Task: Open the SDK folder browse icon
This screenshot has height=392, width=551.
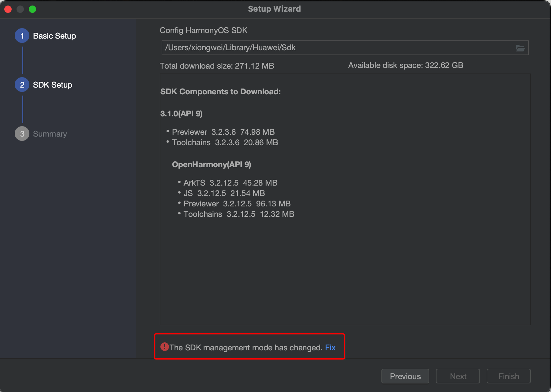Action: (x=520, y=48)
